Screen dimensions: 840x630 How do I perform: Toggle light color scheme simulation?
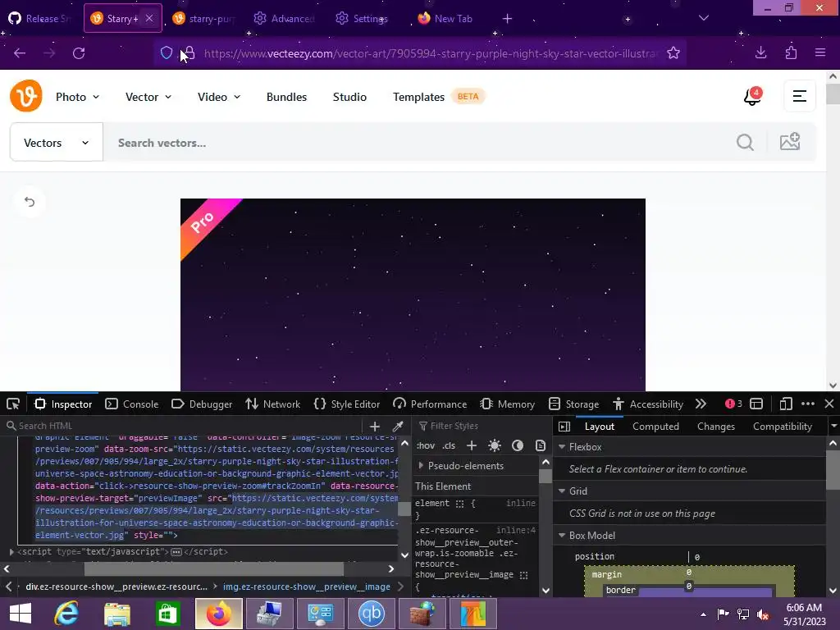(495, 445)
